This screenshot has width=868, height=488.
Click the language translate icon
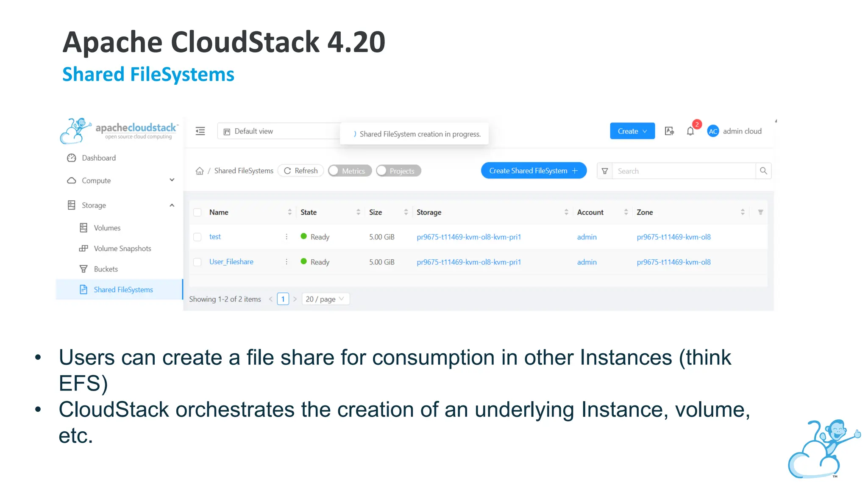[670, 131]
